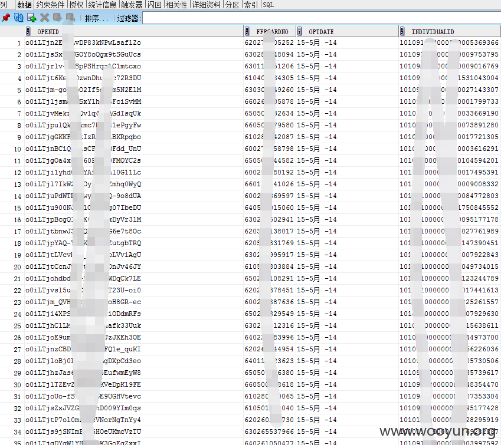
Task: Click FFPCARDNO cell 630265537966
Action: pyautogui.click(x=270, y=432)
